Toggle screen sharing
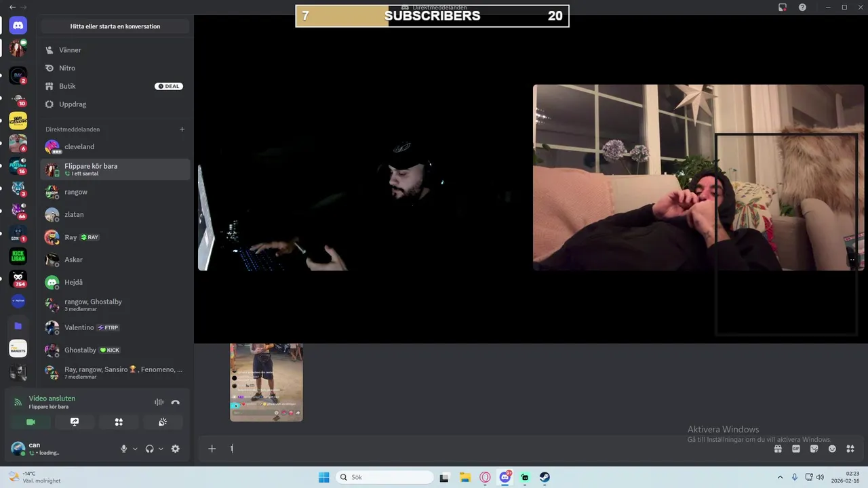Viewport: 868px width, 488px height. pos(75,422)
